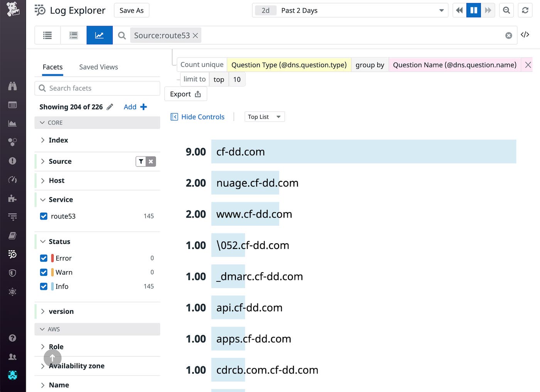Select the timeseries graph view toggle
Screen dimensions: 540x392
click(x=99, y=35)
